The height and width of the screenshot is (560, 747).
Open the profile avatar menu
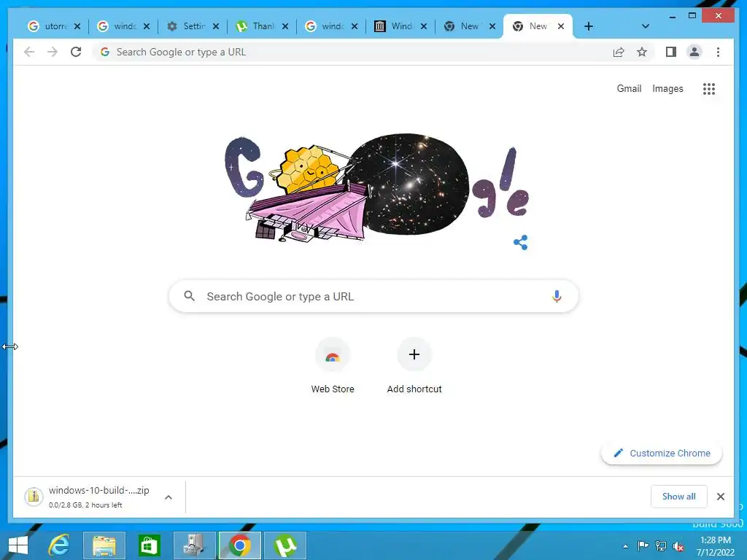coord(694,52)
